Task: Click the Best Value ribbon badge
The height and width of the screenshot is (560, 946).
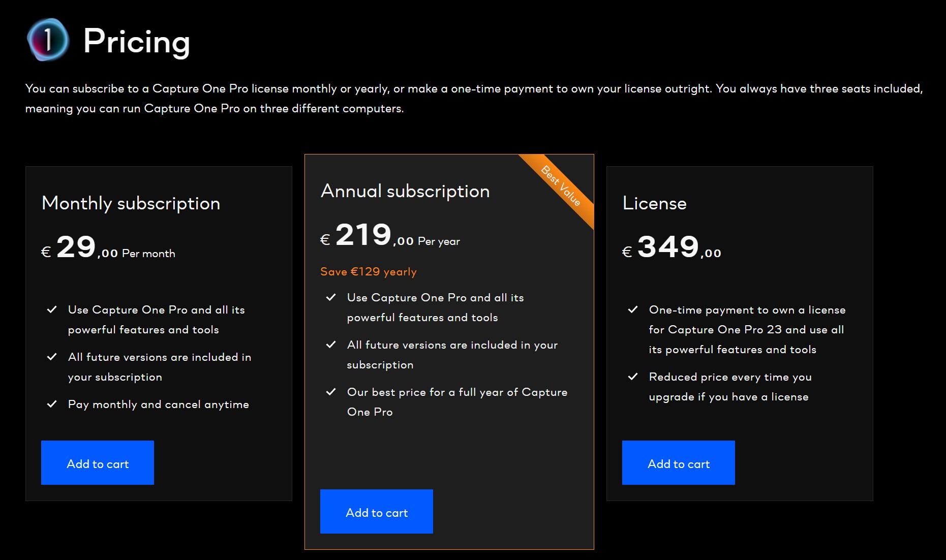Action: pos(561,186)
